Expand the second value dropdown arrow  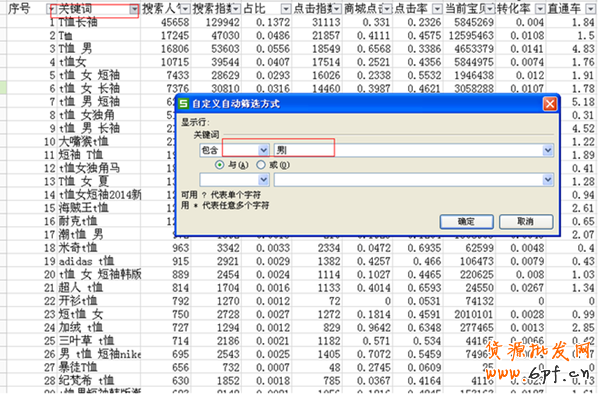pos(548,180)
